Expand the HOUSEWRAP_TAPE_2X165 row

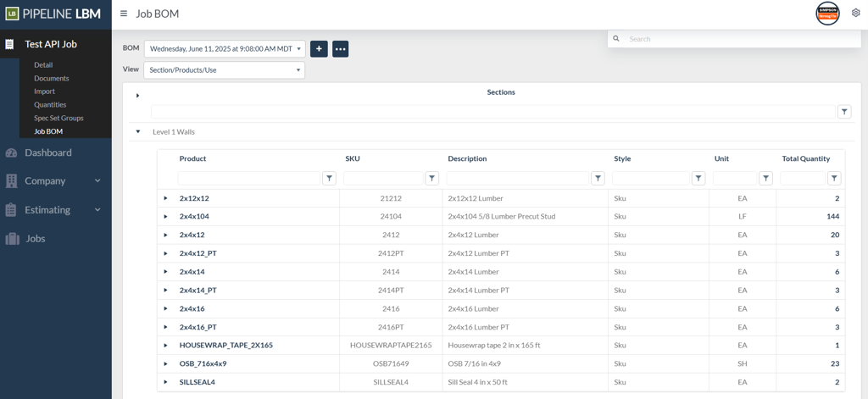[x=165, y=346]
